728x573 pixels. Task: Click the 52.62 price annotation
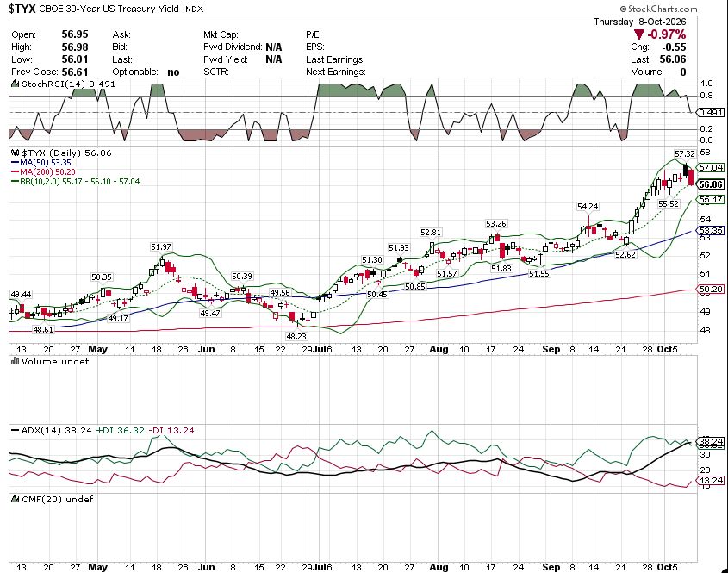pyautogui.click(x=625, y=254)
